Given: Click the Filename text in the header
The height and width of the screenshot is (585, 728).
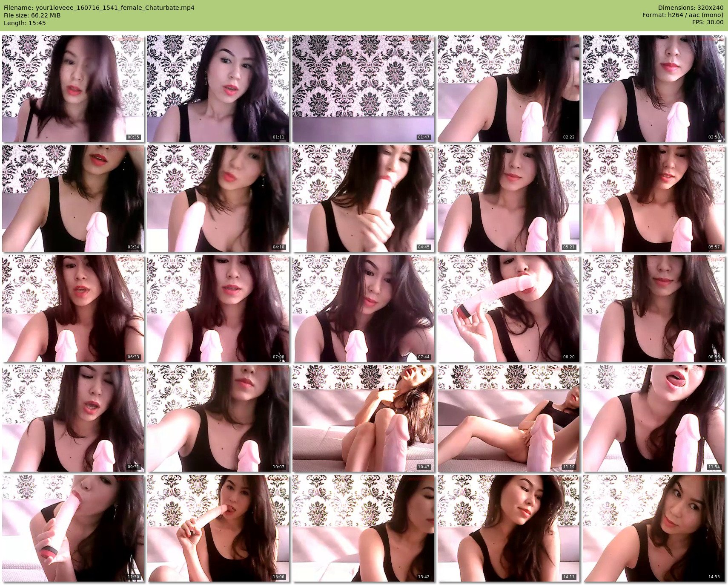Looking at the screenshot, I should 99,8.
